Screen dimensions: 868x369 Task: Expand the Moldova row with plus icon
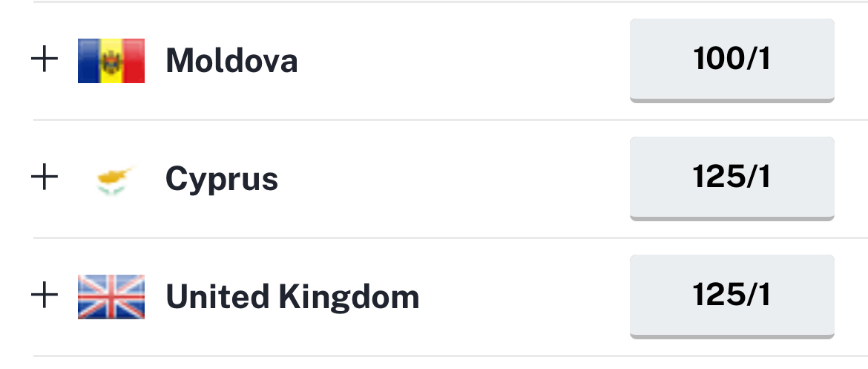click(45, 60)
